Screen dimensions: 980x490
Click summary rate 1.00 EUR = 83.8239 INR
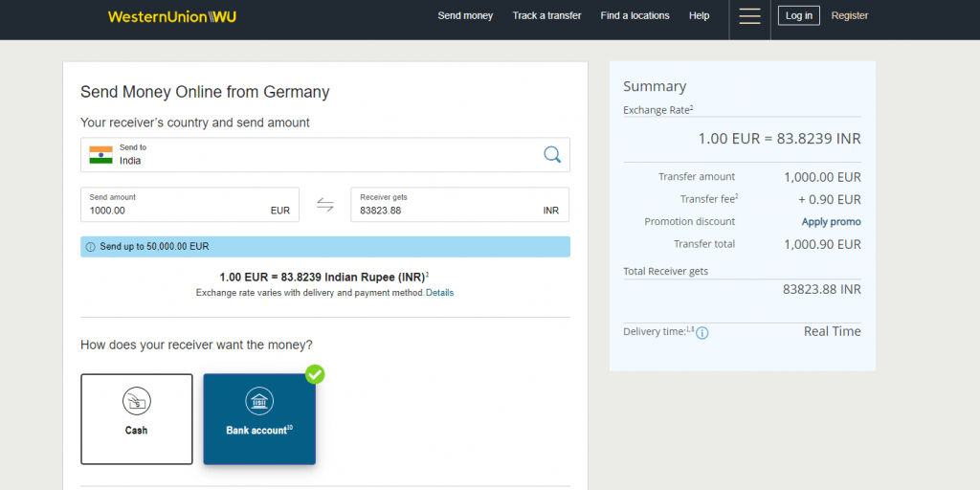(779, 139)
